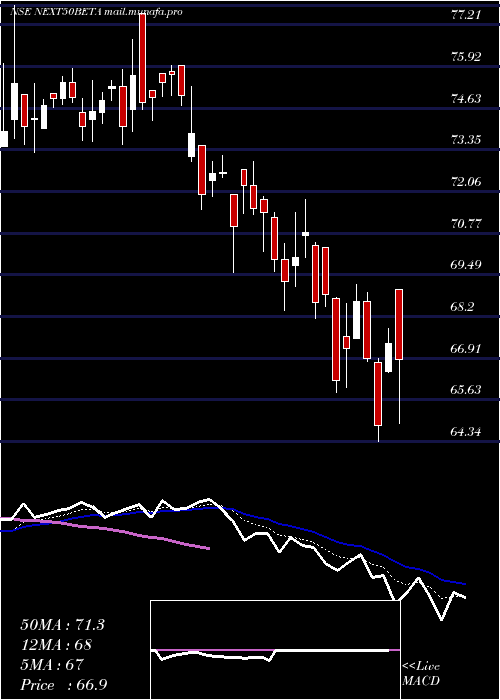This screenshot has width=500, height=700.
Task: Click the 75.92 price axis label
Action: click(x=466, y=57)
